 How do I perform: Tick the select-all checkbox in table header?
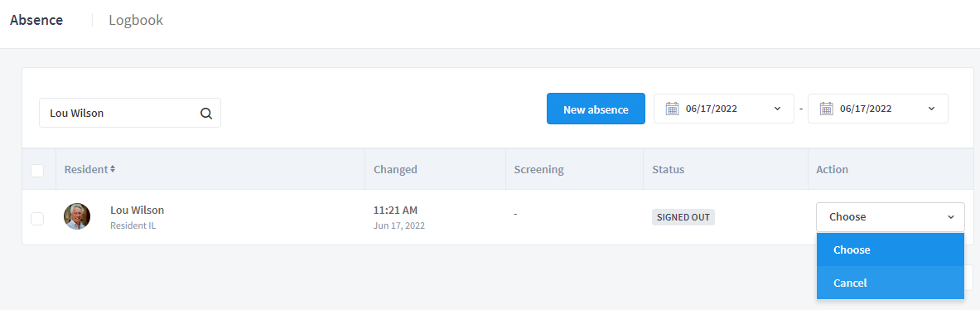click(x=37, y=170)
